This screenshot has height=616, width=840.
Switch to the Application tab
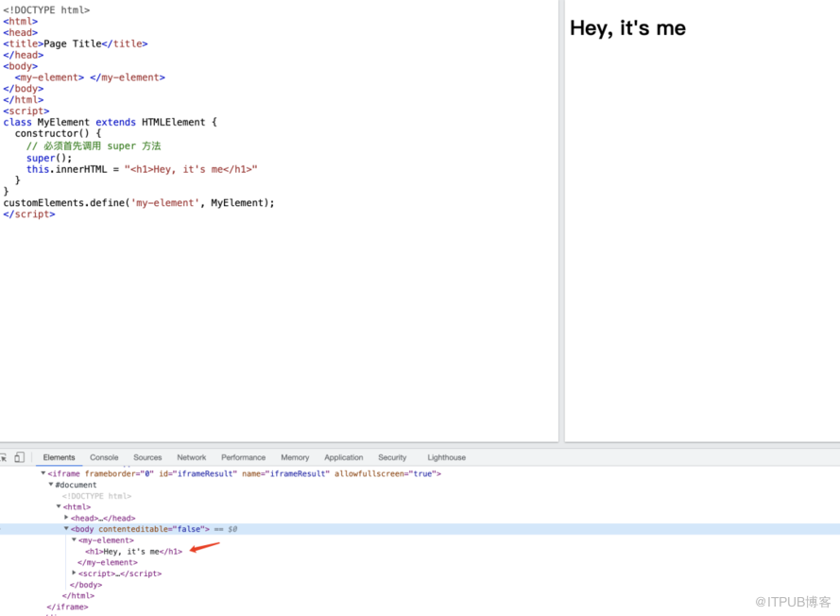click(x=343, y=457)
